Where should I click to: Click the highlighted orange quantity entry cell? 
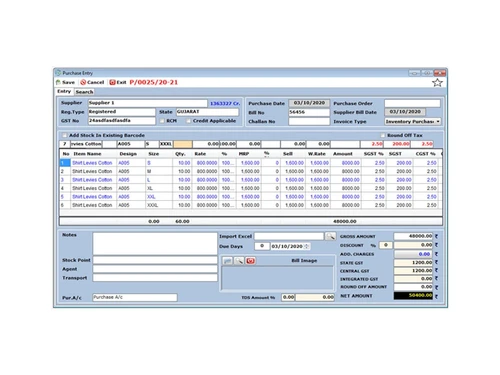tap(183, 144)
